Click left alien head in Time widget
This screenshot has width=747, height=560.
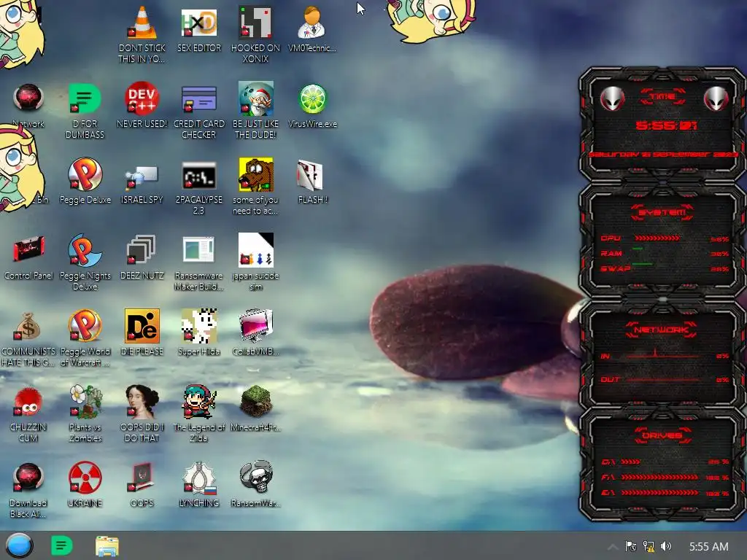pos(612,99)
